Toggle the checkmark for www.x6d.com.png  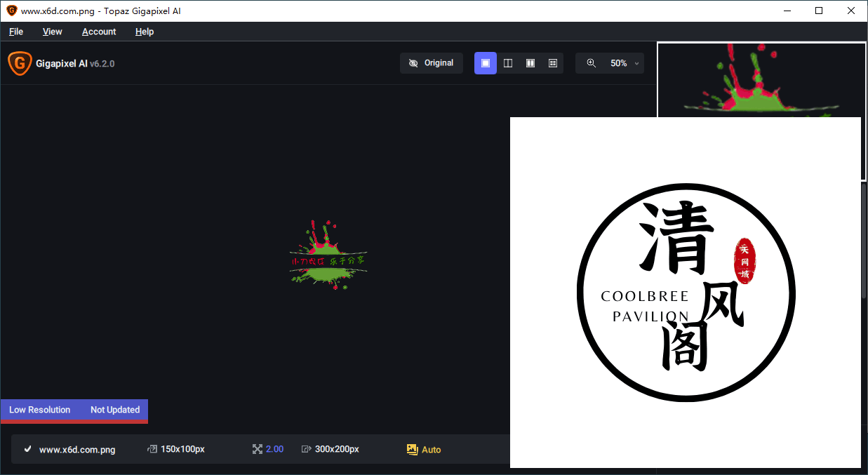click(27, 449)
